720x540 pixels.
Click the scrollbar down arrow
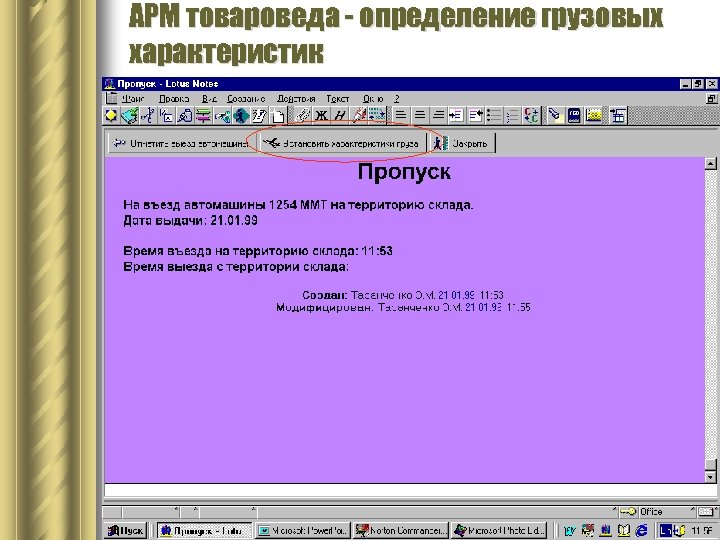(710, 477)
